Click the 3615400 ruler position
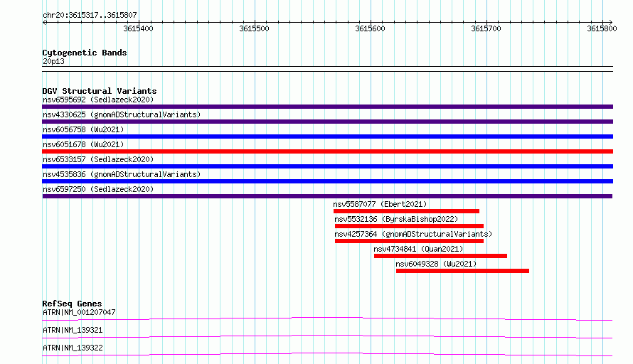The image size is (633, 364). coord(138,28)
